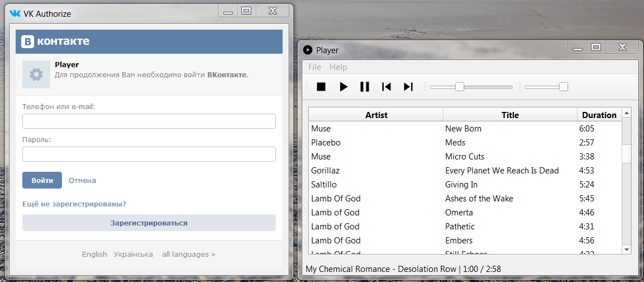Sort the playlist by Duration column header
Image resolution: width=644 pixels, height=282 pixels.
click(x=599, y=115)
